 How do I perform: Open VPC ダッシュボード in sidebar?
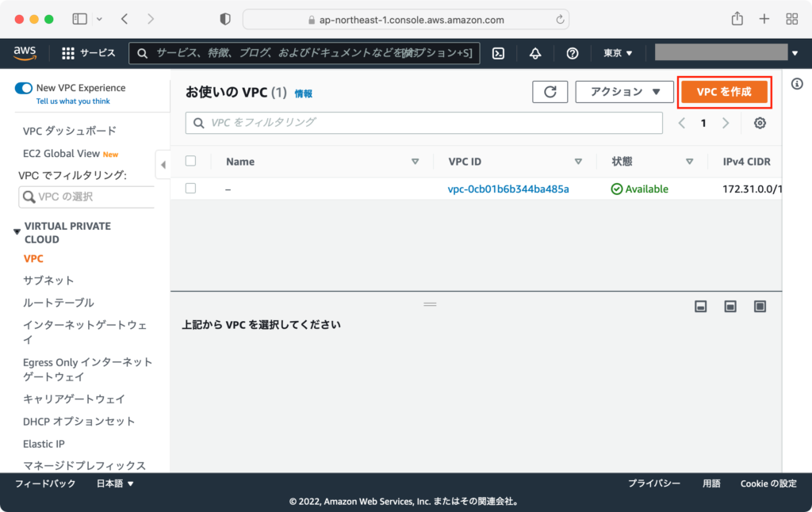coord(70,131)
